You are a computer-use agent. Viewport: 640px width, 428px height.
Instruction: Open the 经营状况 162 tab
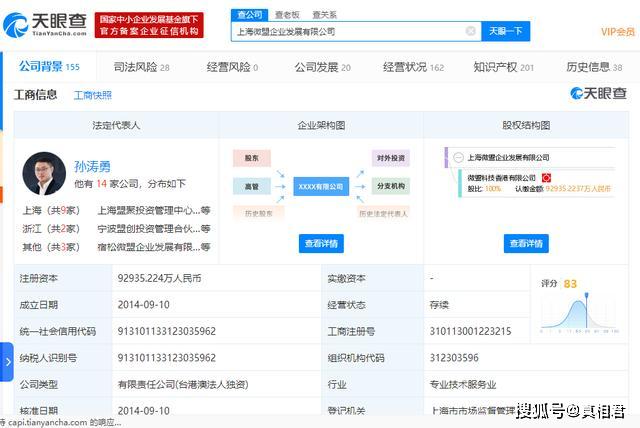click(413, 67)
